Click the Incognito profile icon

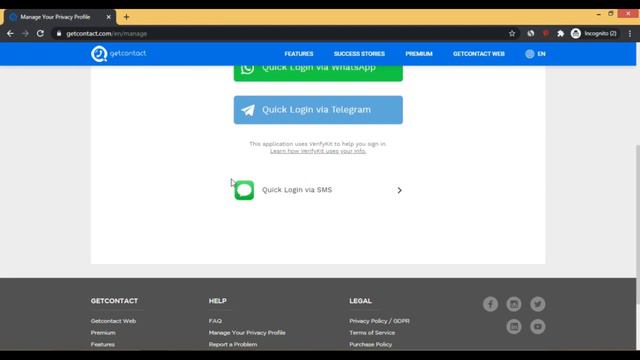576,33
